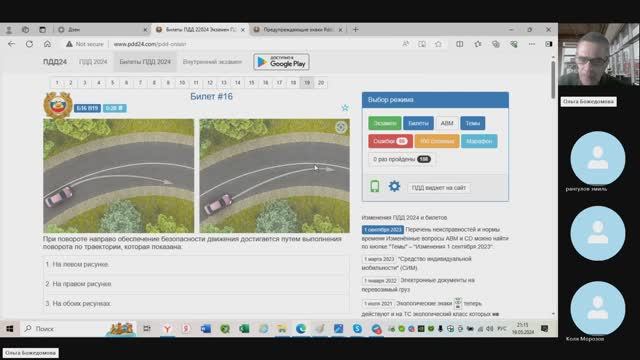The image size is (640, 360).
Task: Open the red Ошибки mode button
Action: 390,141
